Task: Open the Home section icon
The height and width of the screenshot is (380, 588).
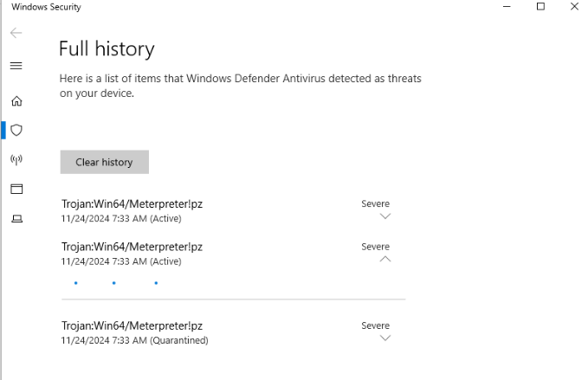Action: pos(16,100)
